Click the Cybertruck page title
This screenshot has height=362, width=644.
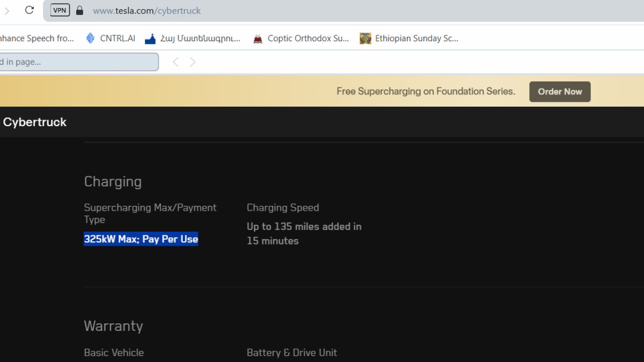[35, 122]
